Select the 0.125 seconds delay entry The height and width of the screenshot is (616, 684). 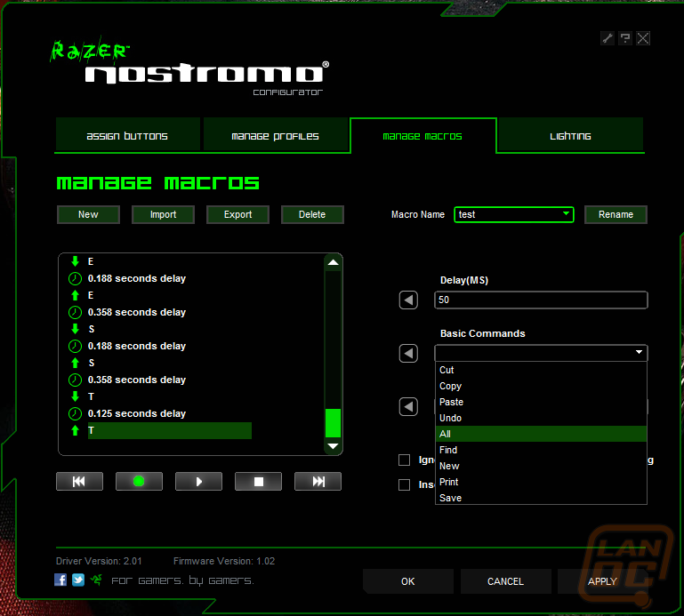pyautogui.click(x=160, y=413)
